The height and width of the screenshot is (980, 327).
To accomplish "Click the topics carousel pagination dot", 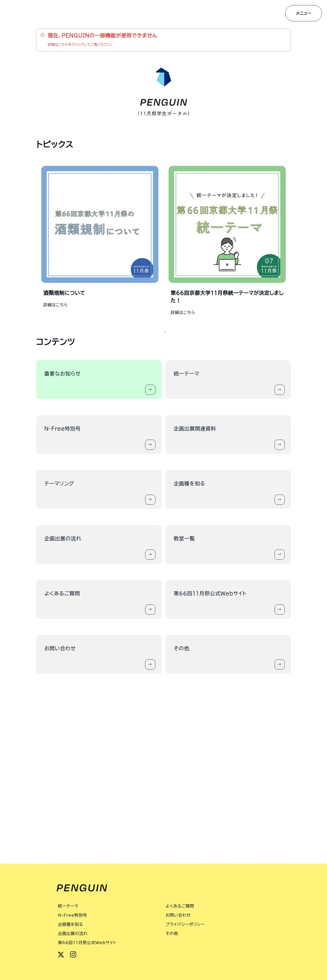I will coord(165,332).
